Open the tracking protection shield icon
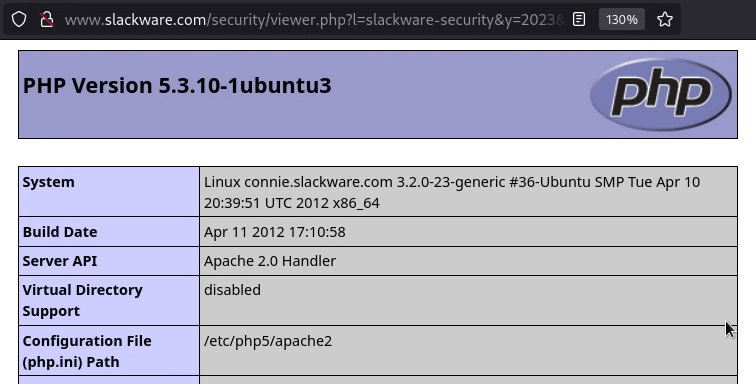This screenshot has width=756, height=384. pos(19,20)
